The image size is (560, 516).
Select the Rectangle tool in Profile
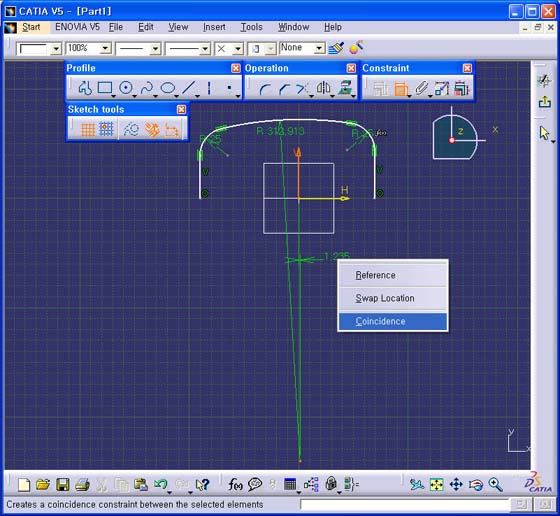coord(105,88)
